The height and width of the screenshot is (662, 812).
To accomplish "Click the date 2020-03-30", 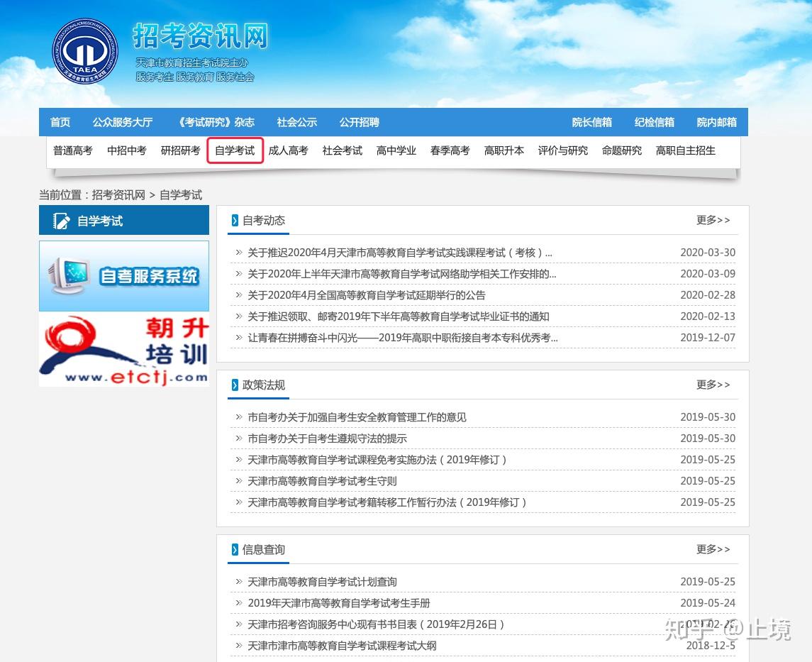I will 707,253.
